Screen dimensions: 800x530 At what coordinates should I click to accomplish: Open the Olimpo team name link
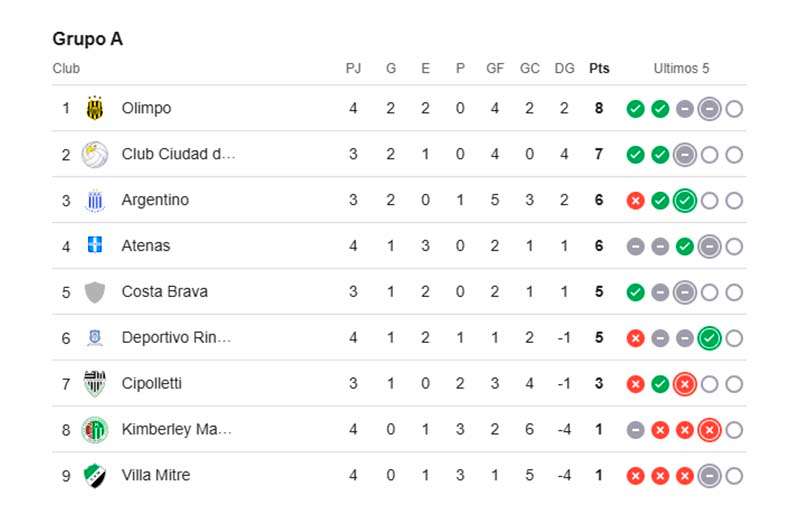[146, 108]
